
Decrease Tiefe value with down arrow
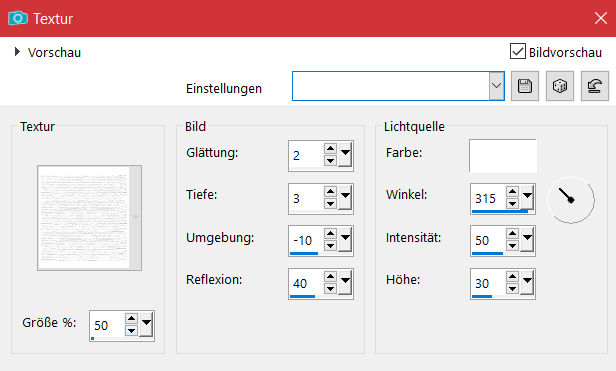pyautogui.click(x=330, y=204)
